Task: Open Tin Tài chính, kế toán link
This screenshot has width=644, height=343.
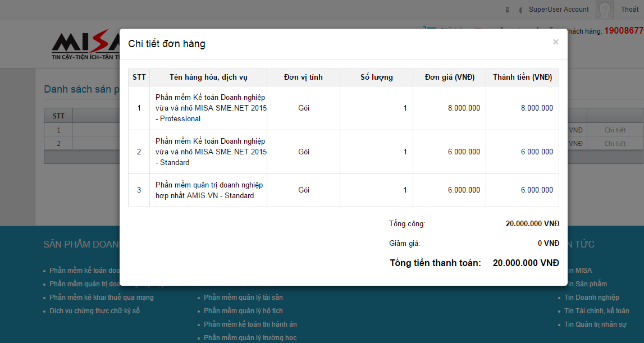Action: 596,311
